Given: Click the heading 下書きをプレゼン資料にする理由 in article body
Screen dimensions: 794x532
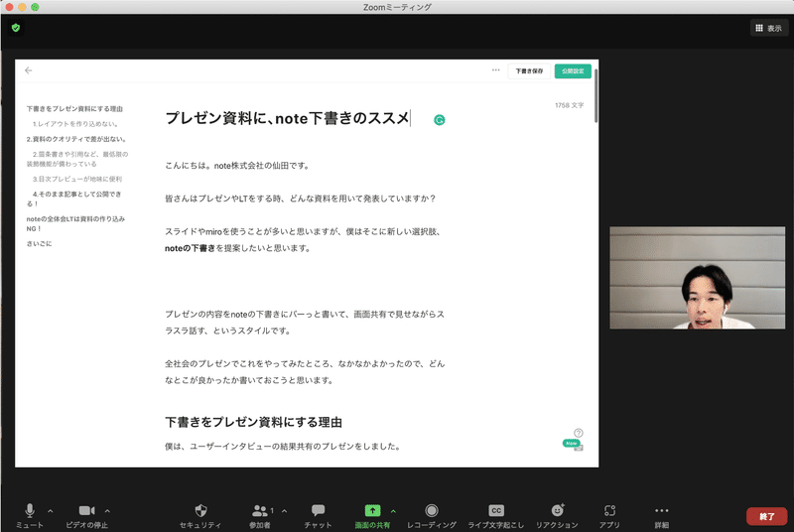Looking at the screenshot, I should pos(253,422).
